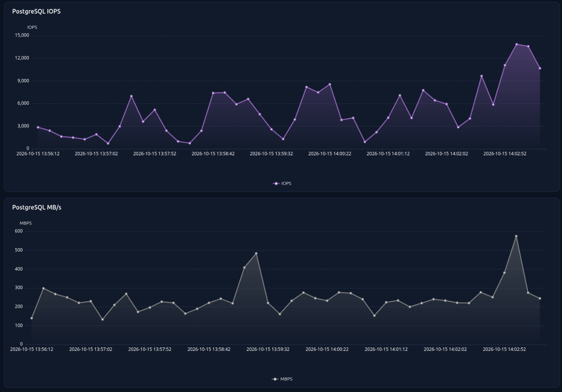Click the highest IOPS data point

(517, 45)
